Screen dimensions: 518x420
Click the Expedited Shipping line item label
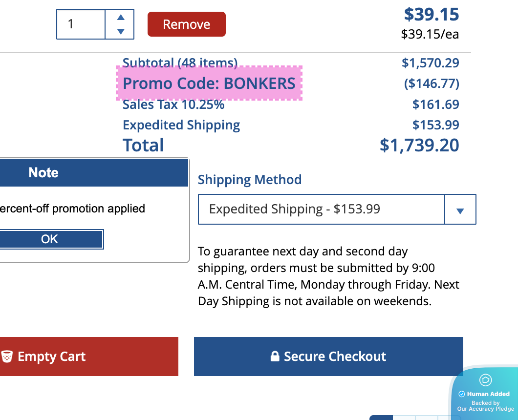(x=181, y=125)
